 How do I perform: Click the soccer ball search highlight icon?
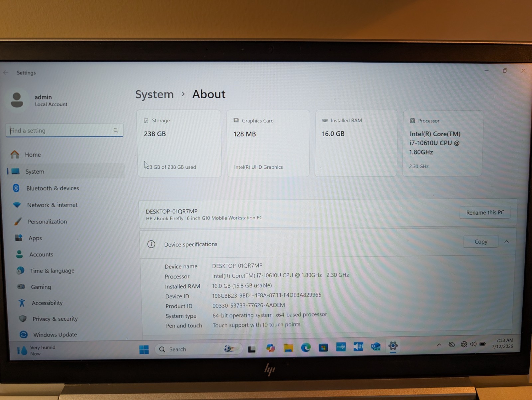[231, 349]
